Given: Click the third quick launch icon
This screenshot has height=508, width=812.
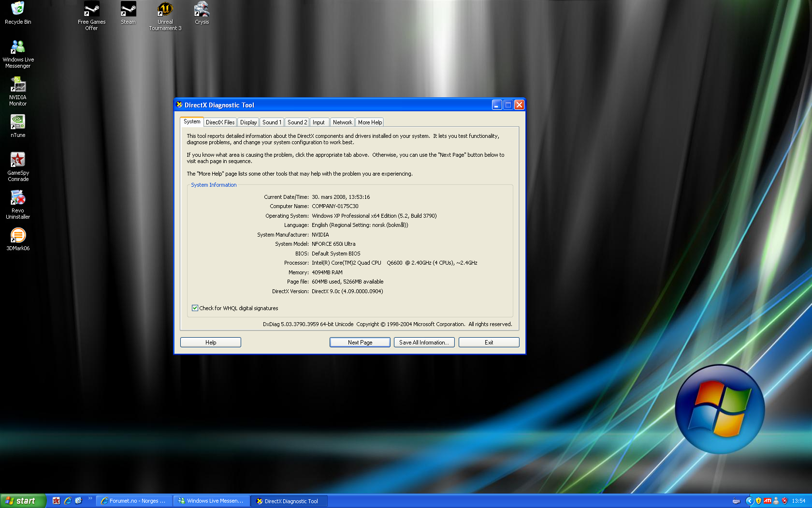Looking at the screenshot, I should tap(79, 501).
